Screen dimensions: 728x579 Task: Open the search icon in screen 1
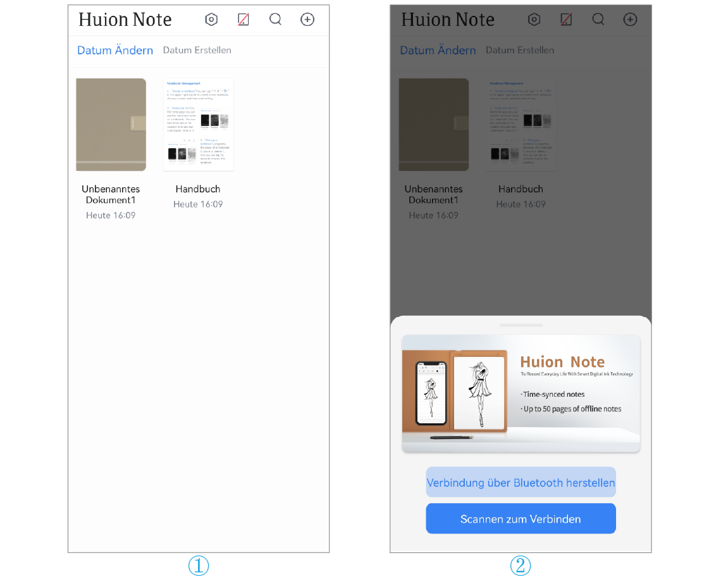[275, 20]
